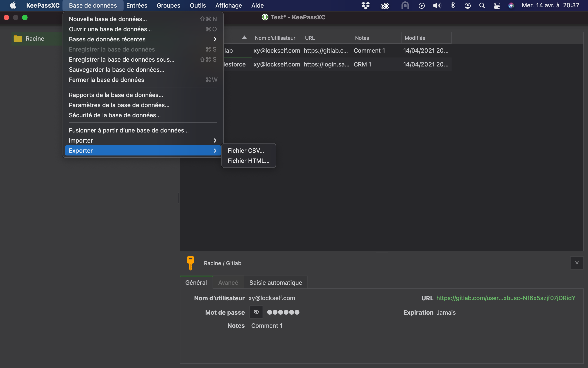
Task: Select the Salesforce entry row title
Action: 238,64
